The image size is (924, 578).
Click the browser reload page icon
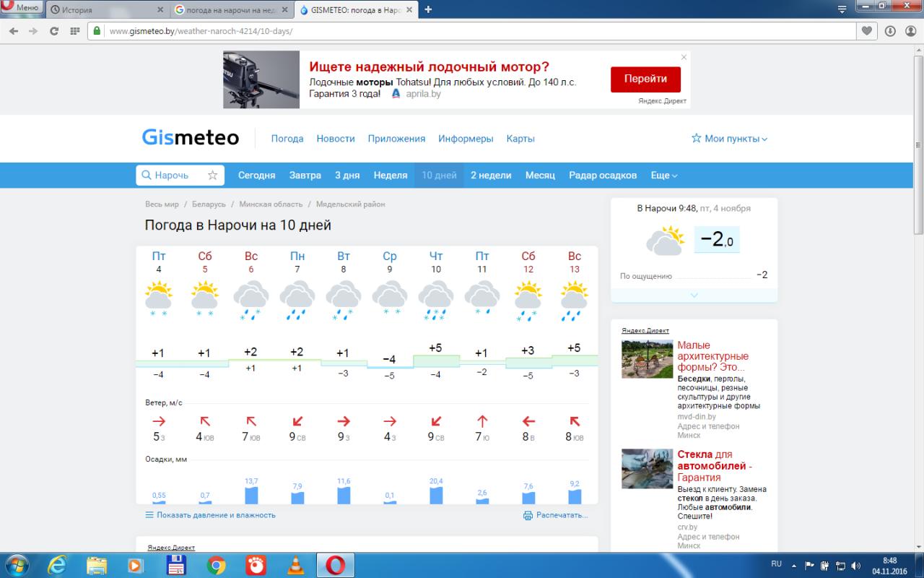tap(54, 31)
